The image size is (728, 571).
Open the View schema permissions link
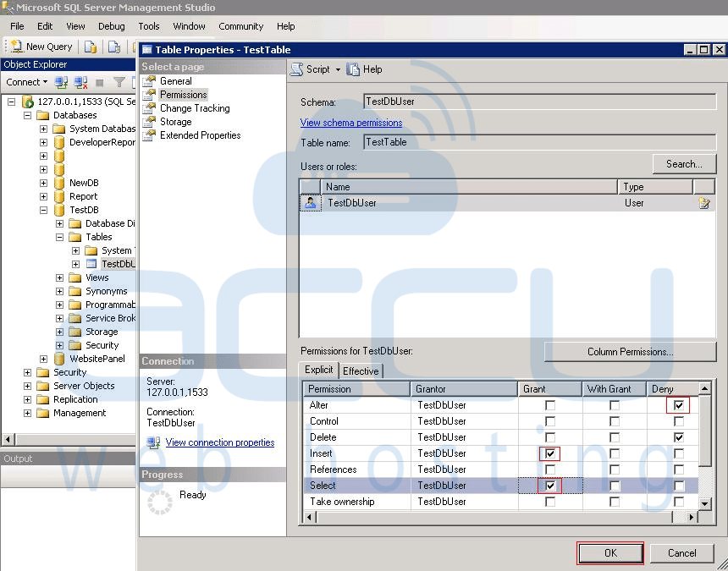pos(350,122)
